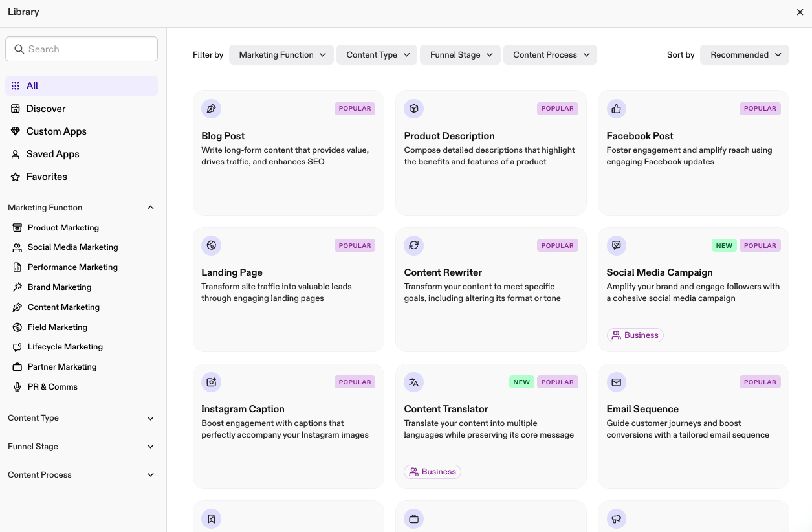Open the Instagram Caption app title
Screen dimensions: 812x532
(243, 409)
